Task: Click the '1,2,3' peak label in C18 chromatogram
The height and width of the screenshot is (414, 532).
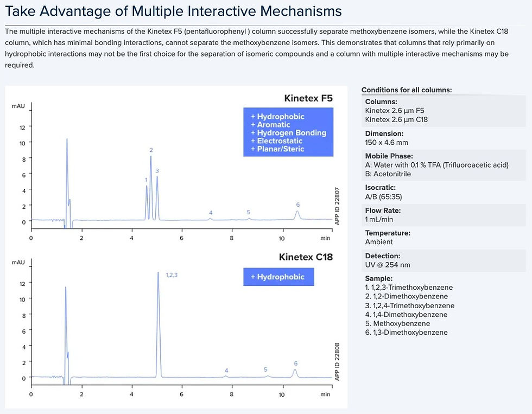Action: pyautogui.click(x=172, y=275)
